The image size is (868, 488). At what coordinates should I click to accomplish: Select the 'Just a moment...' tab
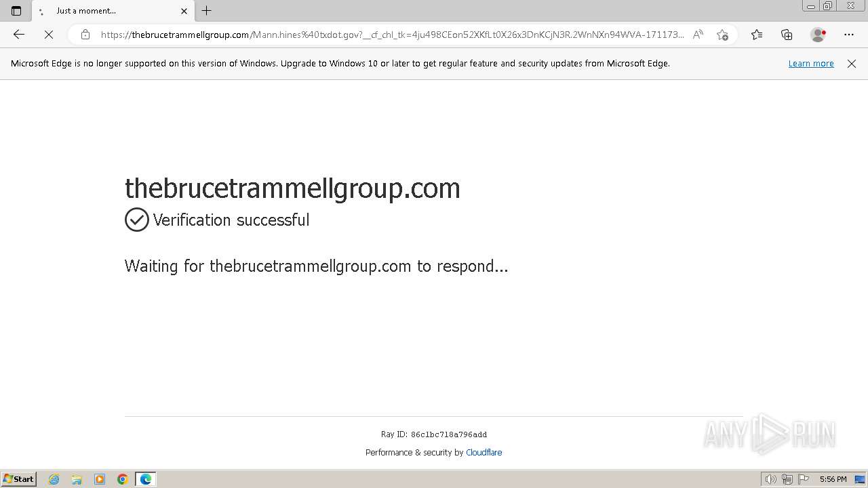[112, 11]
